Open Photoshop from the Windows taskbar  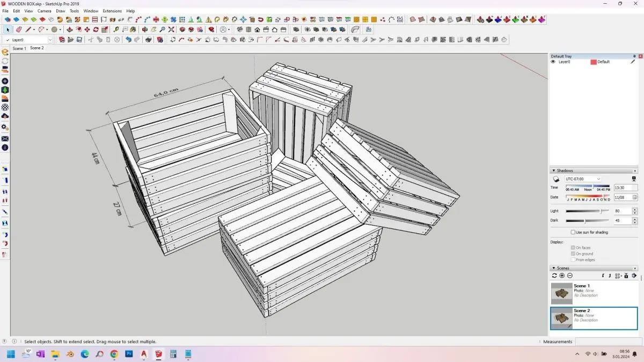pyautogui.click(x=129, y=354)
